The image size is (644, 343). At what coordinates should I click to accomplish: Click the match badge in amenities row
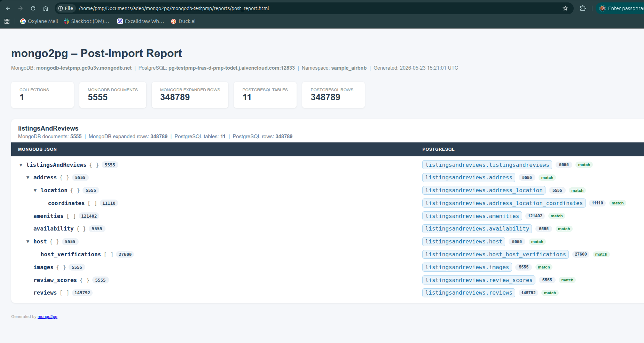point(557,216)
